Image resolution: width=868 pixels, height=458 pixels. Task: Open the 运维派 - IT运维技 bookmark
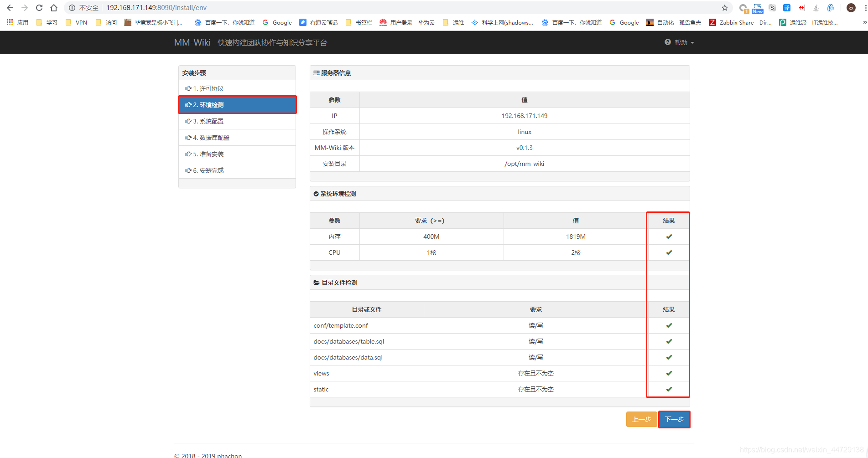[x=808, y=22]
